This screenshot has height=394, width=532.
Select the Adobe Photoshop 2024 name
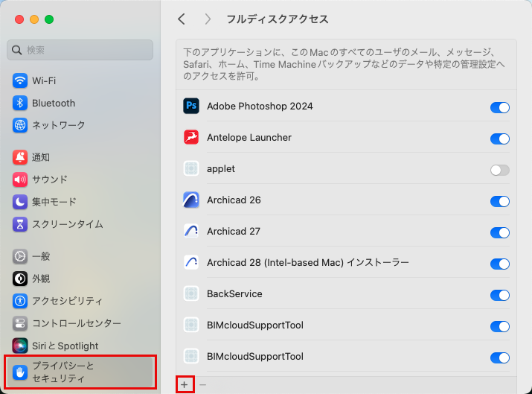point(260,106)
